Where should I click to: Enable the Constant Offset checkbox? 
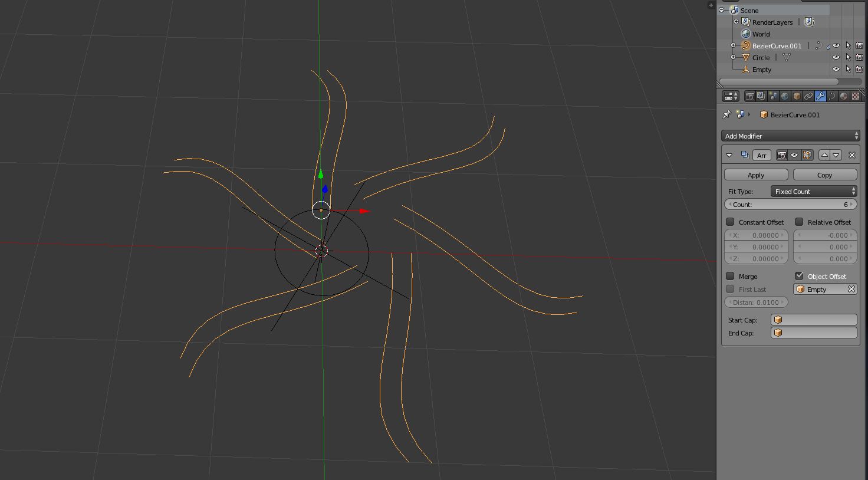(x=730, y=222)
